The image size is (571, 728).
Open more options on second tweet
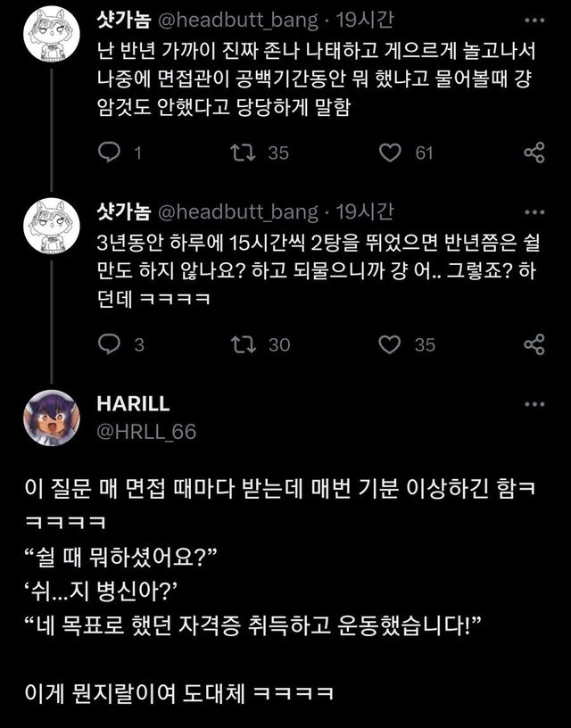[534, 211]
